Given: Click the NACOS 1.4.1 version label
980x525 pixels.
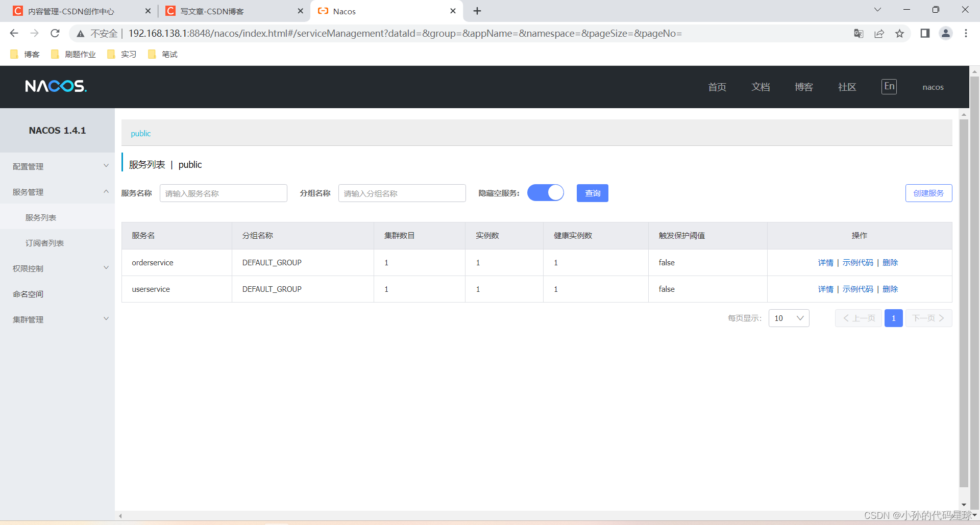Looking at the screenshot, I should click(x=57, y=130).
